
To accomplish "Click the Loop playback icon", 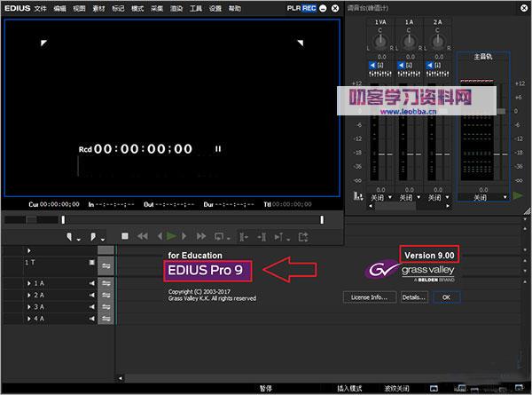I will click(x=219, y=236).
